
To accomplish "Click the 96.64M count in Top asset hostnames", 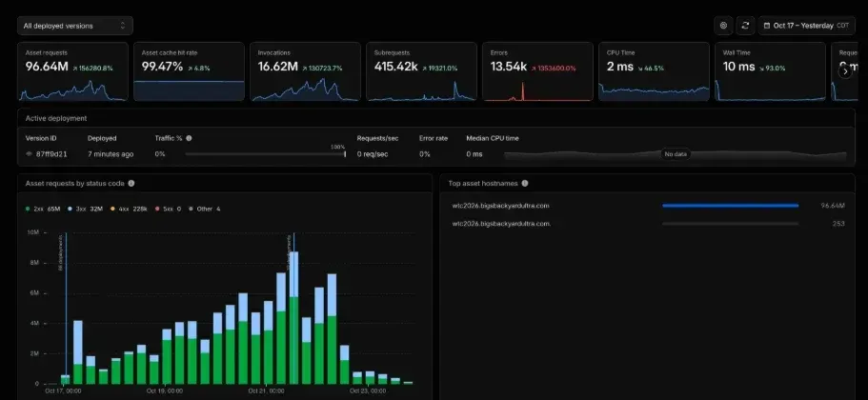I will click(x=833, y=206).
